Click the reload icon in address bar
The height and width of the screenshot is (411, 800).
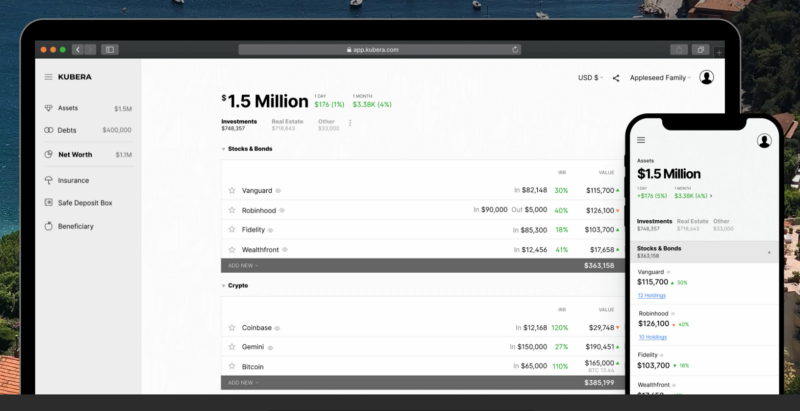point(515,49)
